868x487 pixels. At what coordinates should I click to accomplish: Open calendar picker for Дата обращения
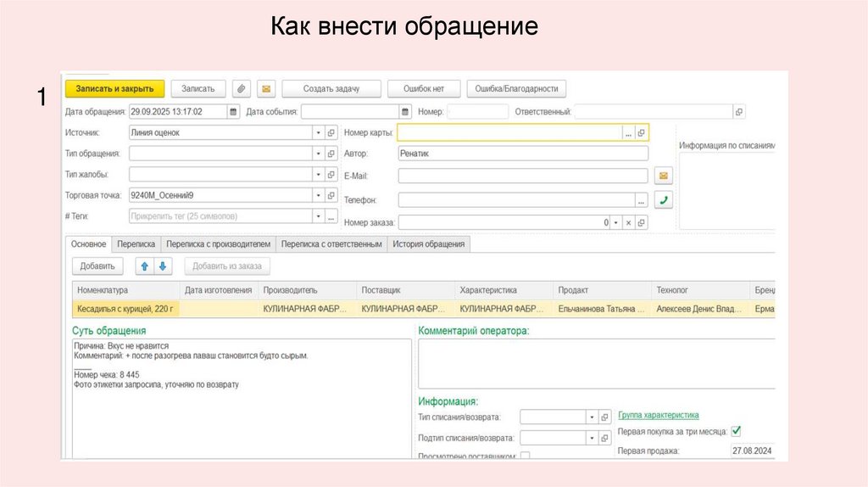coord(233,112)
